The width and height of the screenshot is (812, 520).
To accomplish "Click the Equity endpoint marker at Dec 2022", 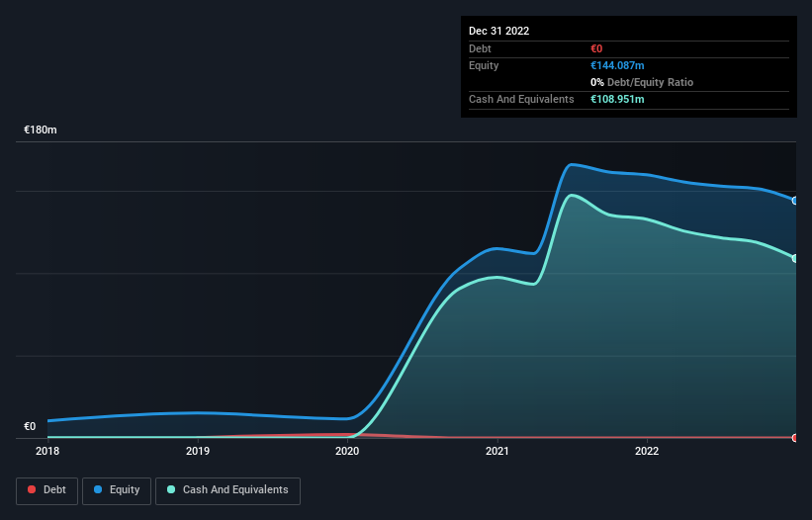I will coord(795,201).
